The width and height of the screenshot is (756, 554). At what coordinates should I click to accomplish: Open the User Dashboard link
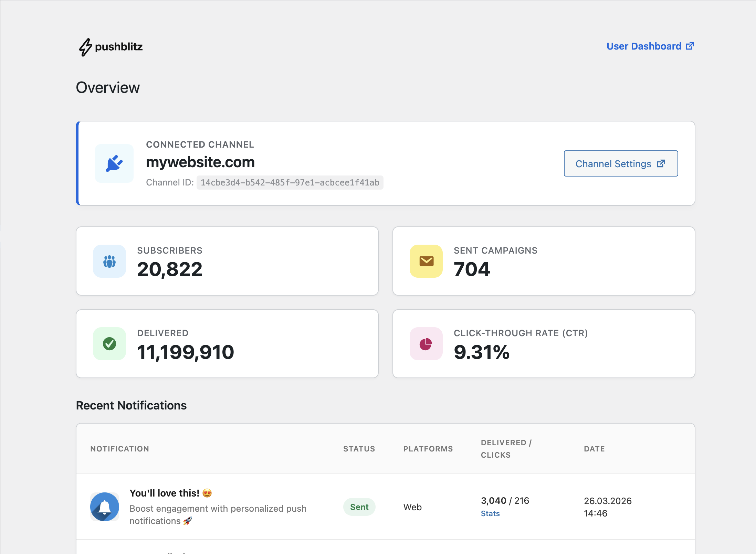point(650,46)
